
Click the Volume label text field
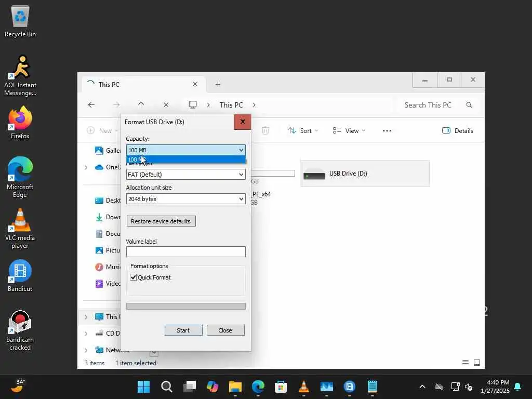pos(185,251)
